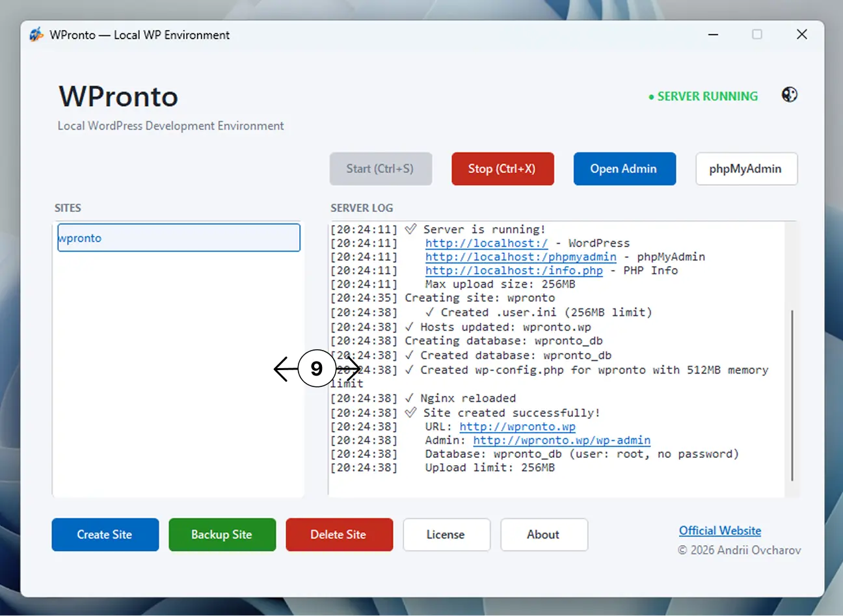Select the "Created wp-config.php for wpronto" log line

click(550, 377)
